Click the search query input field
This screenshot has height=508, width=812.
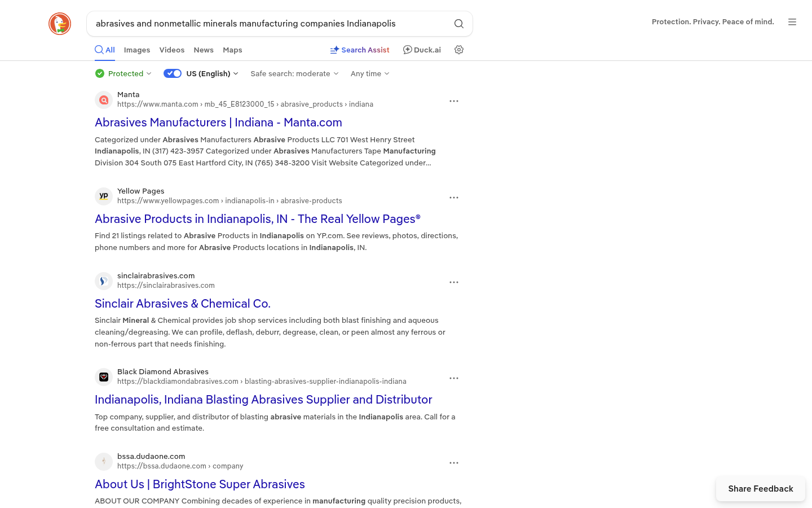pyautogui.click(x=271, y=24)
